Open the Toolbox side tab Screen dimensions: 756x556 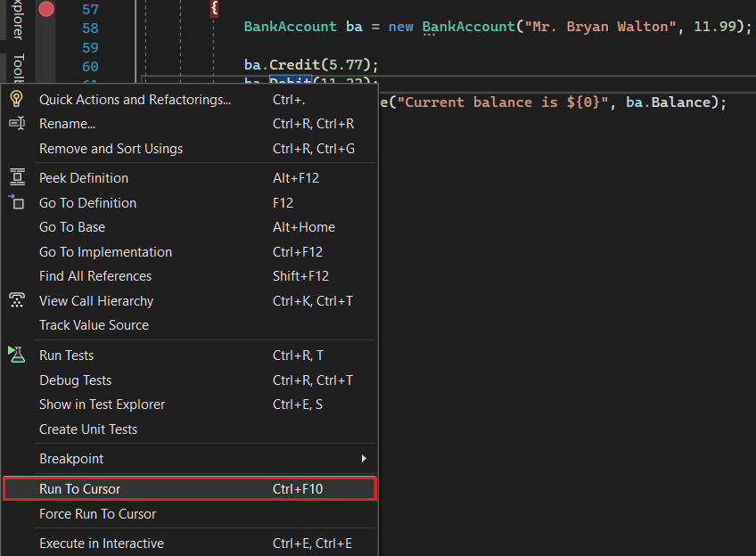pos(18,68)
